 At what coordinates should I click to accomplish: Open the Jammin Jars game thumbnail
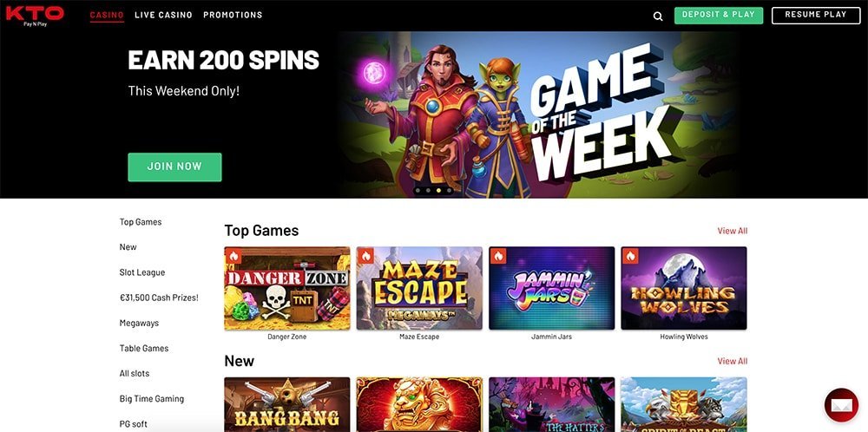point(551,288)
